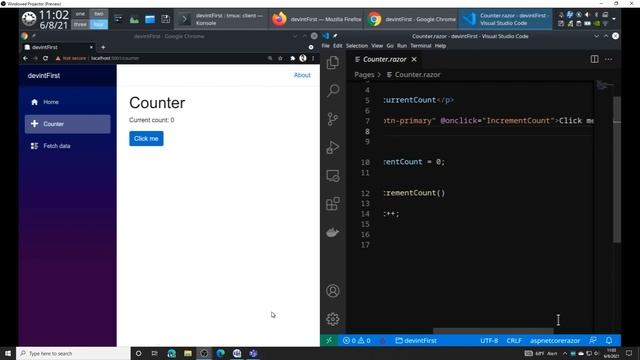The image size is (640, 360).
Task: Open the Selection menu in VS Code
Action: [x=357, y=46]
